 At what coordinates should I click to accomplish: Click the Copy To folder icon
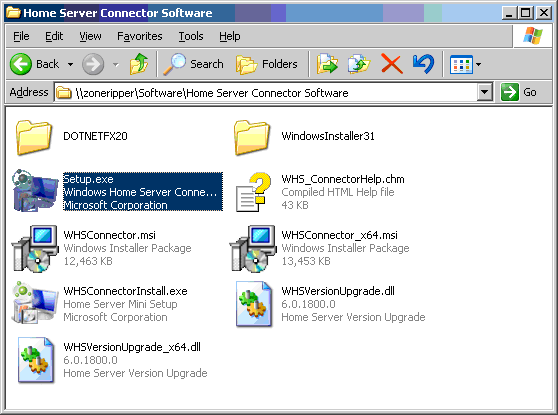pos(359,64)
